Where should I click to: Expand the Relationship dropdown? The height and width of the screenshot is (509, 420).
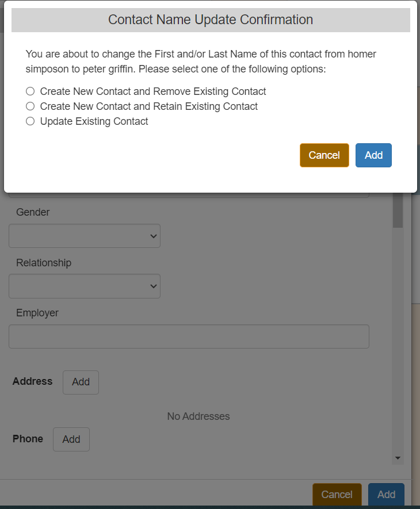point(85,286)
